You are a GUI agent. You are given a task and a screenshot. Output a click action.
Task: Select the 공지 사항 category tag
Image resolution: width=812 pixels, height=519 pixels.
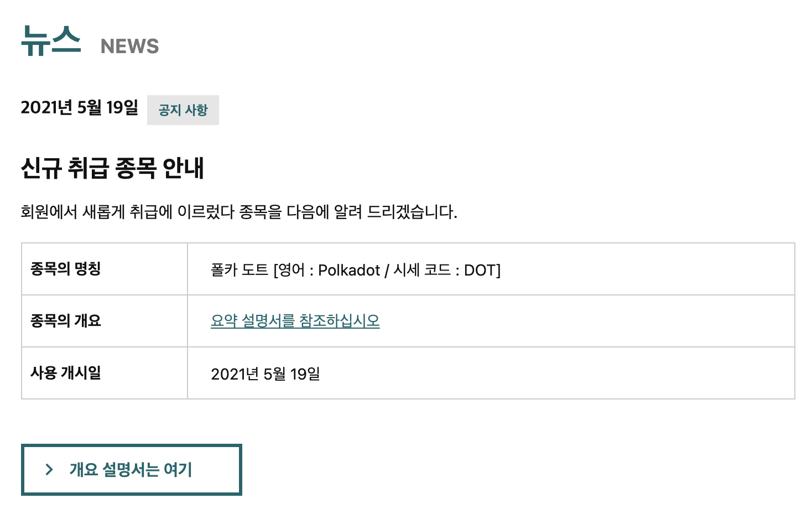183,110
